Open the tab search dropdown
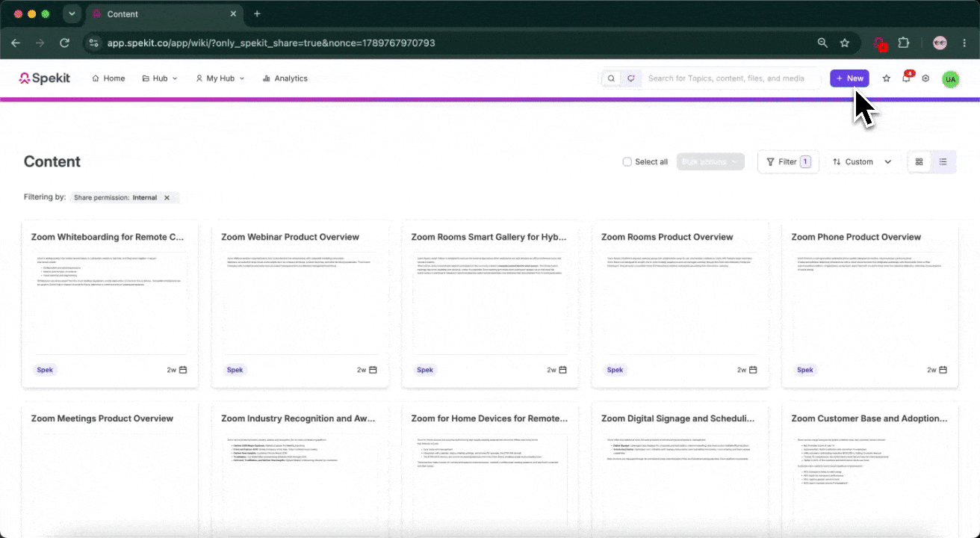Screen dimensions: 980x538 coord(72,14)
